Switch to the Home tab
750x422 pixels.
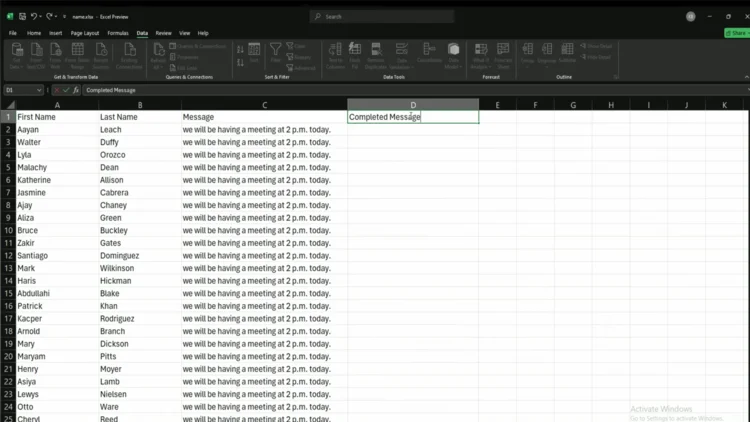[34, 33]
